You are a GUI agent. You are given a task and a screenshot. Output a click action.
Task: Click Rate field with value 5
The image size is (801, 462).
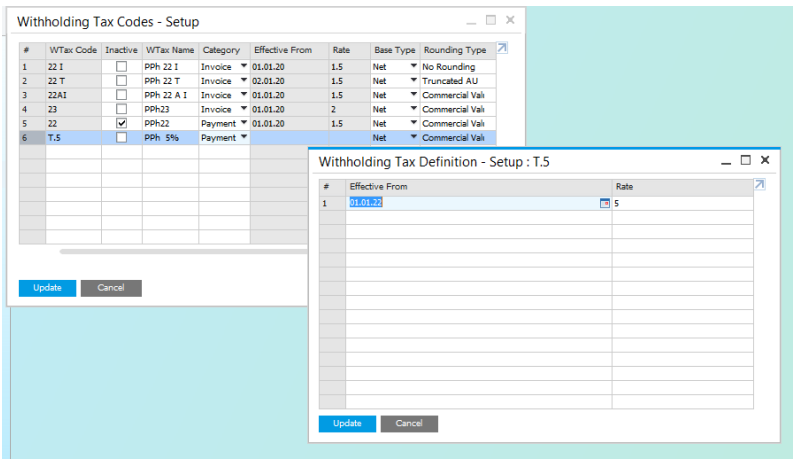[x=682, y=203]
